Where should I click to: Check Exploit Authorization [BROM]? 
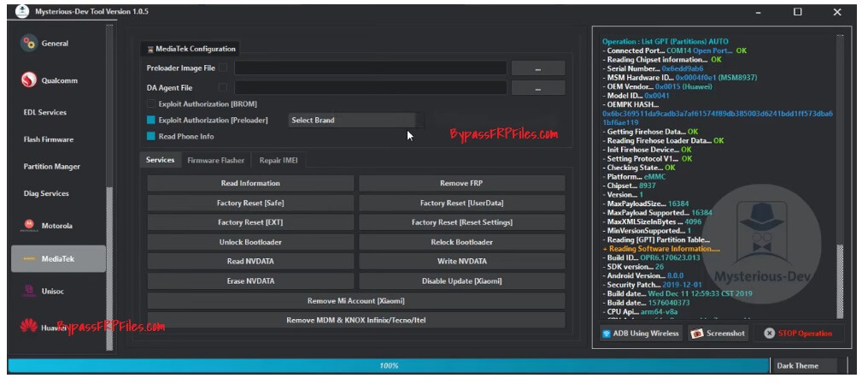click(151, 103)
